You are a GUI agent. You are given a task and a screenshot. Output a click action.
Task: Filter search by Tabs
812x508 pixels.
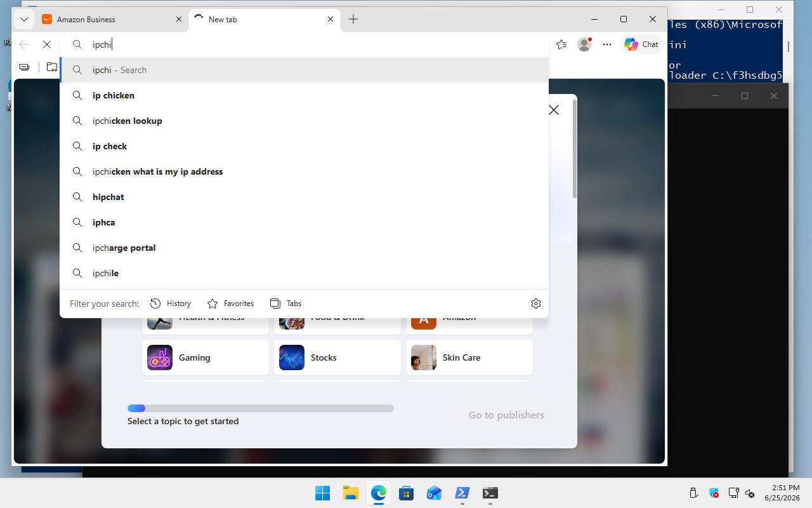[285, 304]
